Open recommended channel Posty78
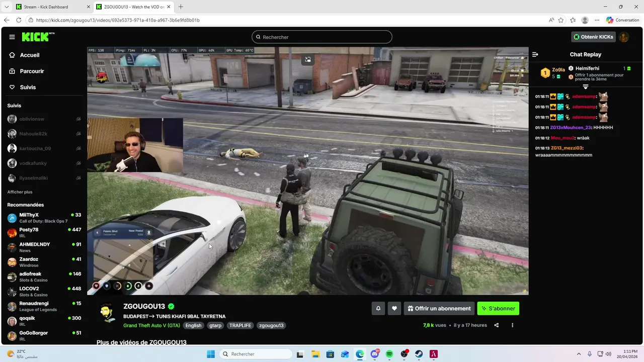Screen dimensions: 644x362 pos(44,232)
